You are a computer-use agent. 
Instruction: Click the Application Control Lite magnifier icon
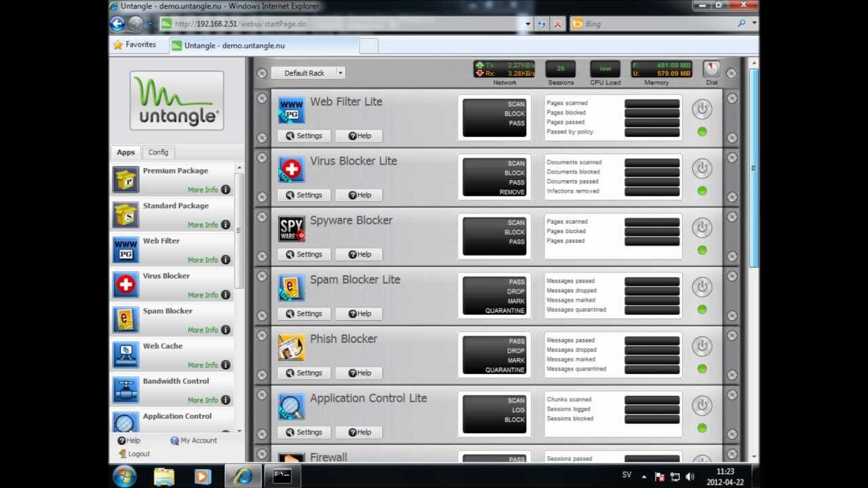tap(292, 407)
